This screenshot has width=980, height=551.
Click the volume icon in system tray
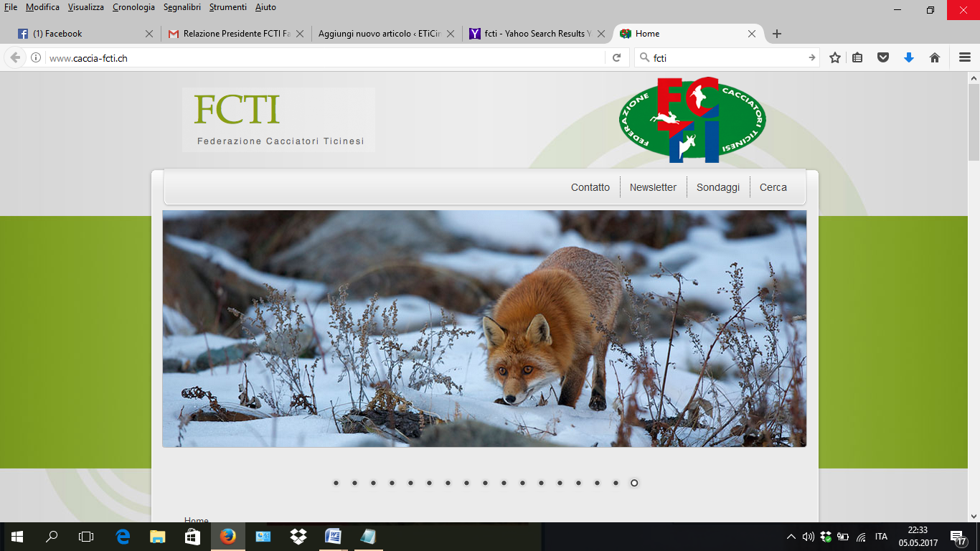click(x=809, y=537)
